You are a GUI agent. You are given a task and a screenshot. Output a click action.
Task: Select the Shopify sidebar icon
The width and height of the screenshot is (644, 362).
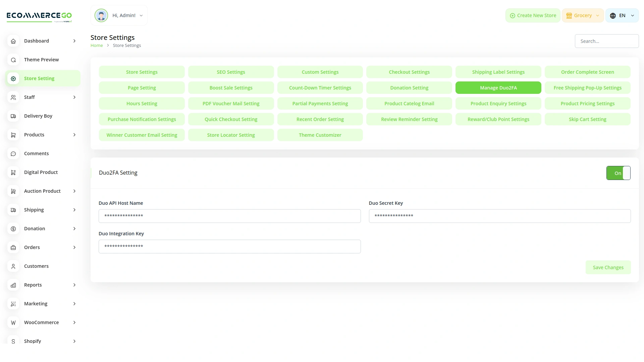pos(13,341)
